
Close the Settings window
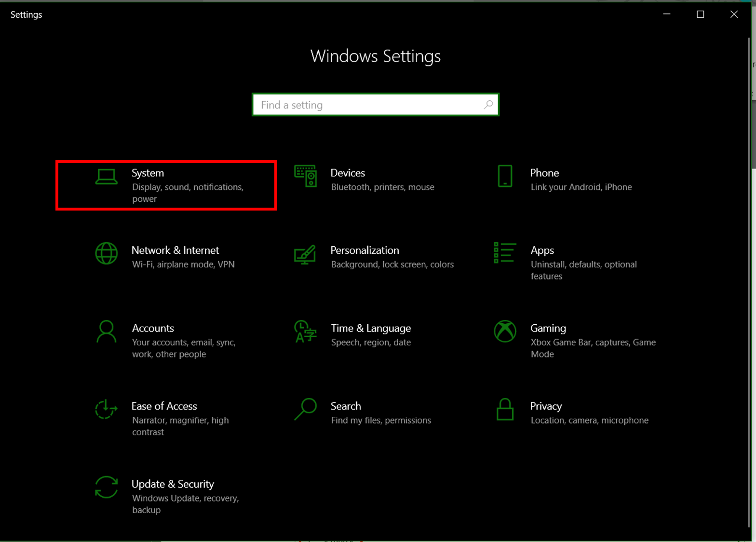point(734,14)
